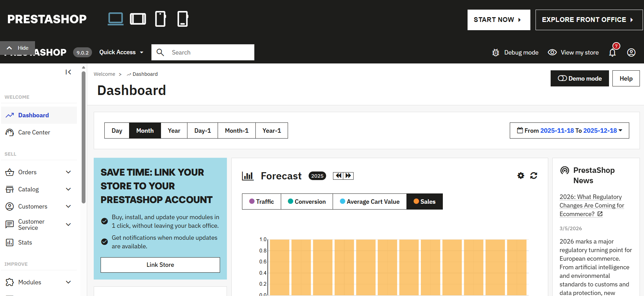Image resolution: width=644 pixels, height=296 pixels.
Task: Hide the demo top bar
Action: pos(18,48)
